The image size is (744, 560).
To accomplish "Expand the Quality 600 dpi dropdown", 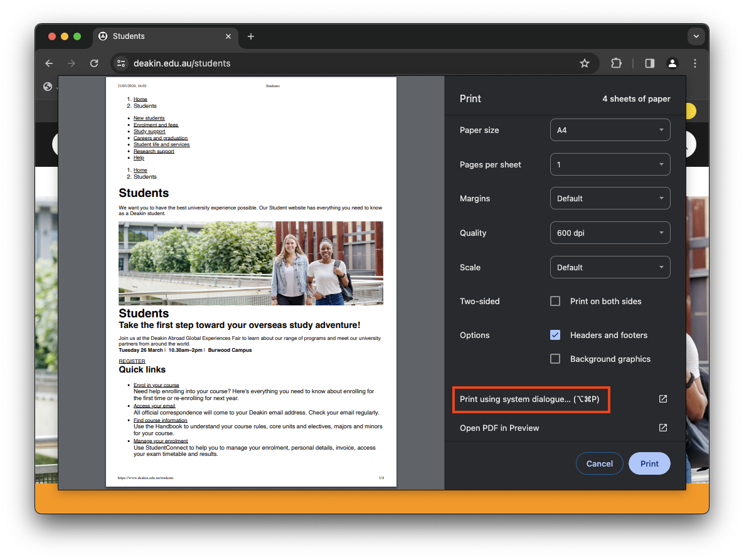I will pos(610,233).
